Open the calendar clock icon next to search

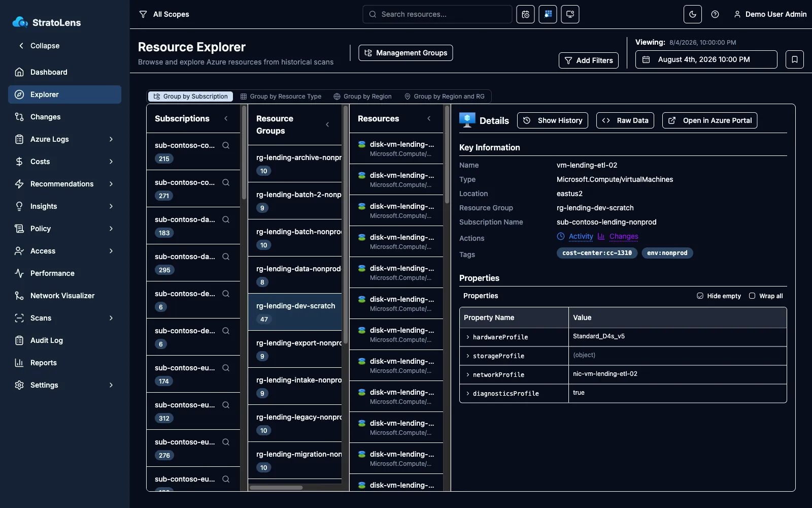coord(525,14)
